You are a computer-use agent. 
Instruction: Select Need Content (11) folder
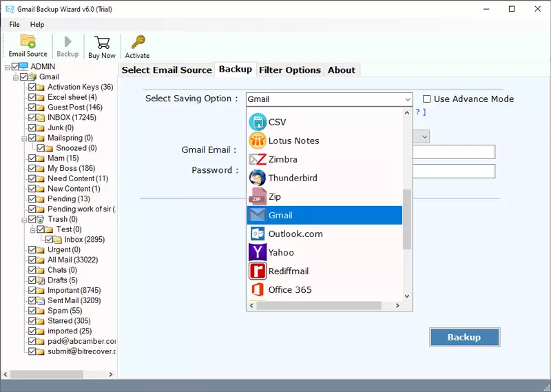point(78,178)
